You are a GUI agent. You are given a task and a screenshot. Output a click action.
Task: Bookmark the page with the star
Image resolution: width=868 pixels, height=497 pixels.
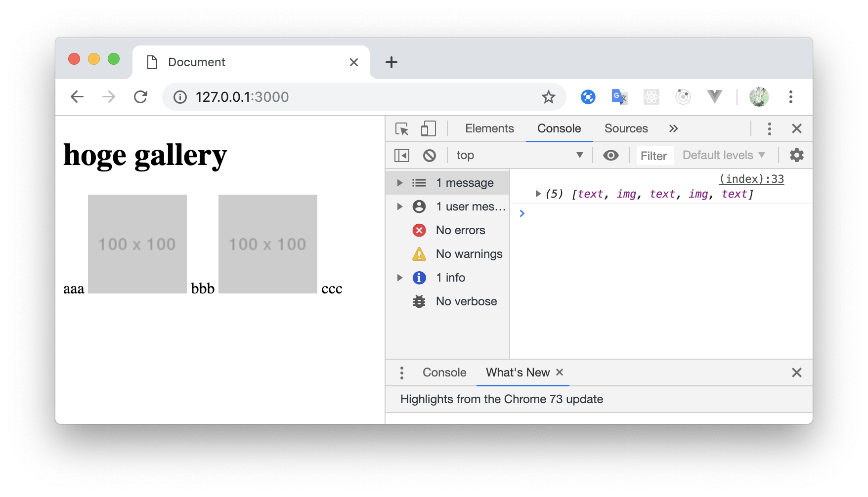click(549, 97)
